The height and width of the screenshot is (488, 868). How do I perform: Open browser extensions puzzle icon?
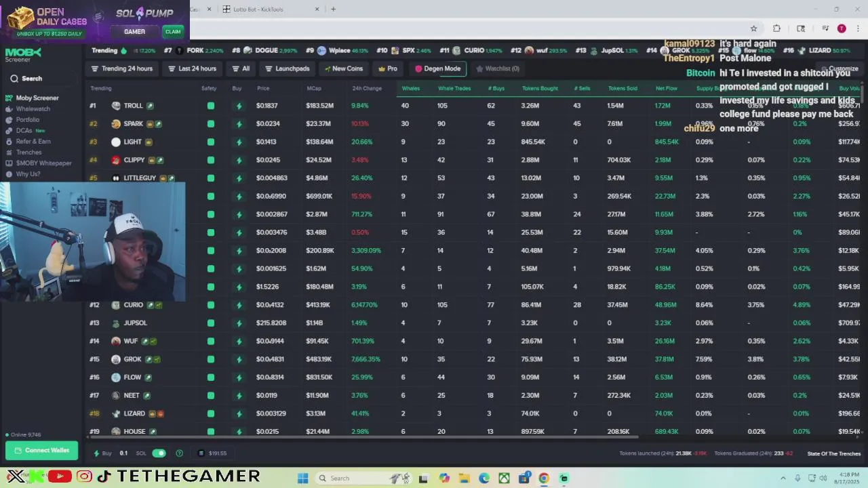[776, 28]
